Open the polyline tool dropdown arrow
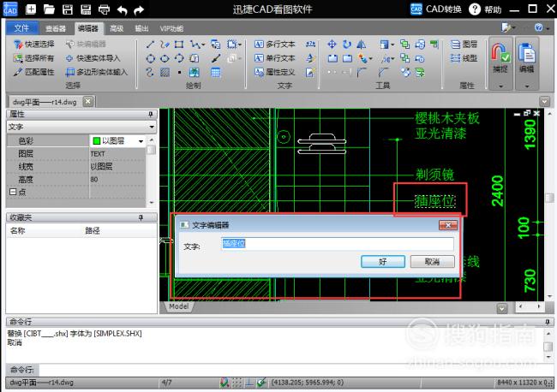The height and width of the screenshot is (392, 557). 203,45
